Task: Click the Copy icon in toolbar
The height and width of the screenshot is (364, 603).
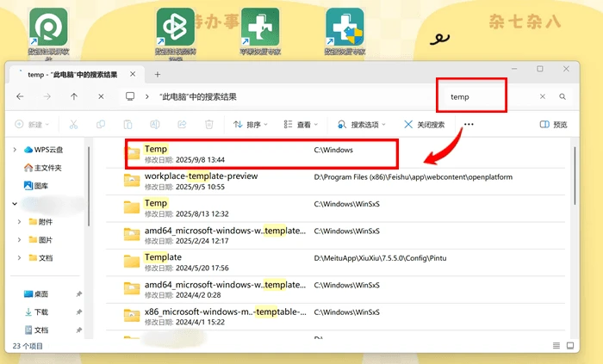Action: point(101,125)
